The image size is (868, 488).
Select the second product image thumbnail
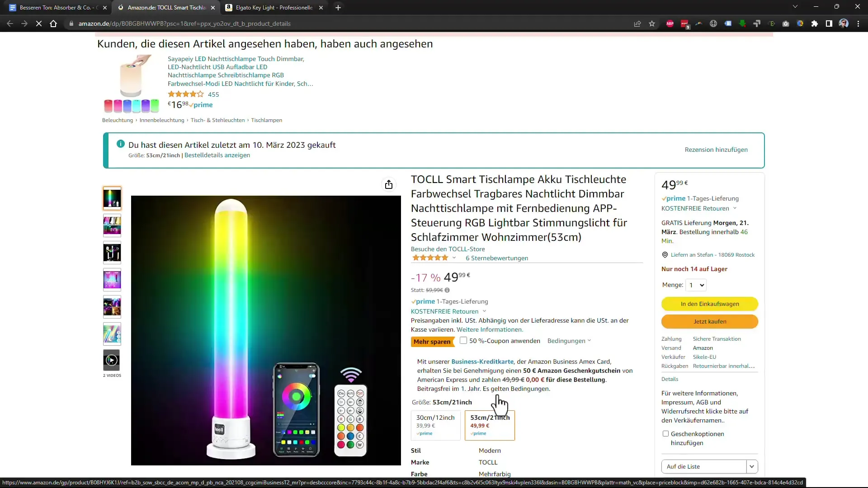coord(112,225)
